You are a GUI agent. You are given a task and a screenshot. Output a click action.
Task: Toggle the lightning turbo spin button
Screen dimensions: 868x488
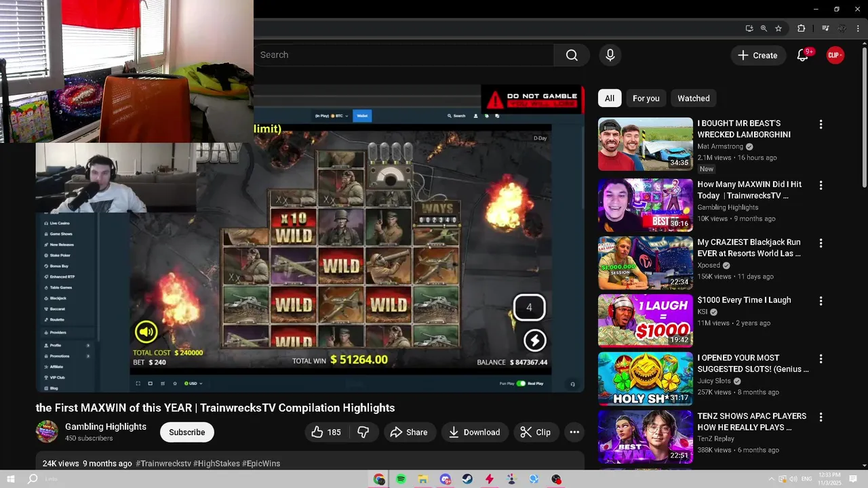click(534, 340)
